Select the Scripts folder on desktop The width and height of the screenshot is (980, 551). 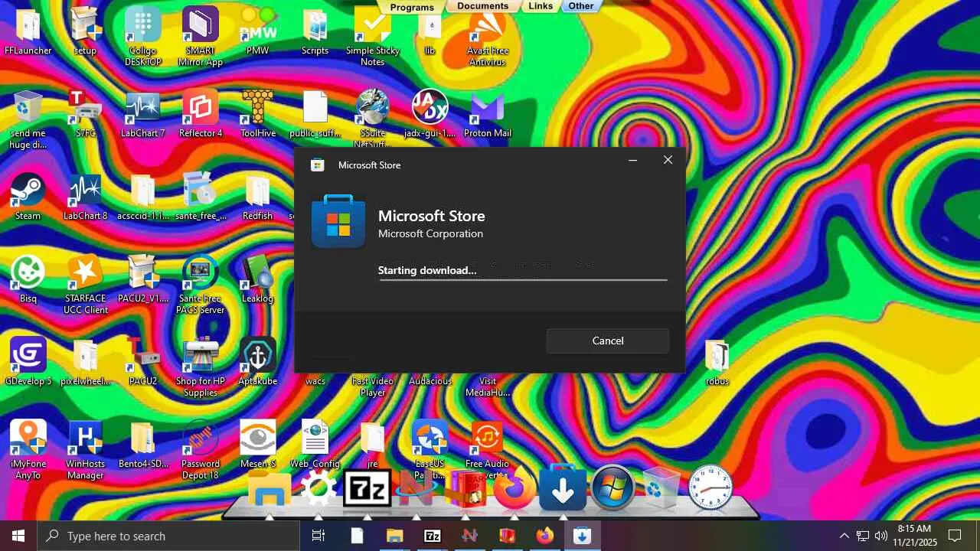(x=315, y=32)
